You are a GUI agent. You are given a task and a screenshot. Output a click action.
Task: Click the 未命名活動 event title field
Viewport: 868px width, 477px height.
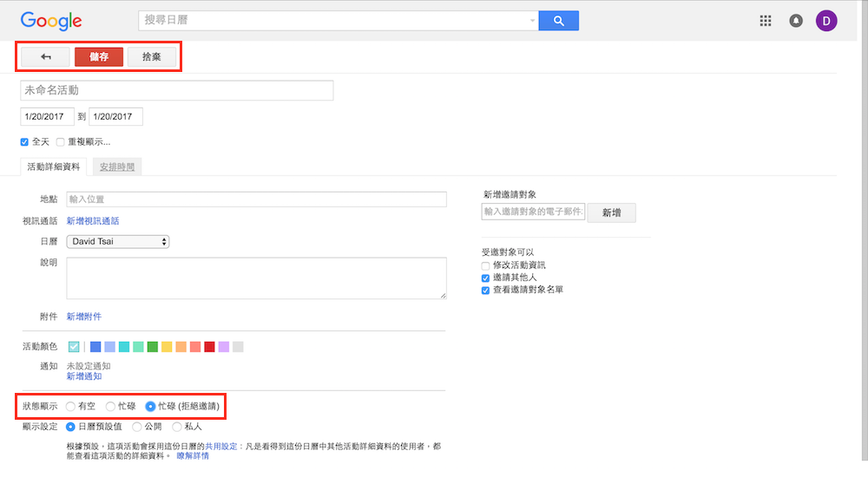(177, 90)
